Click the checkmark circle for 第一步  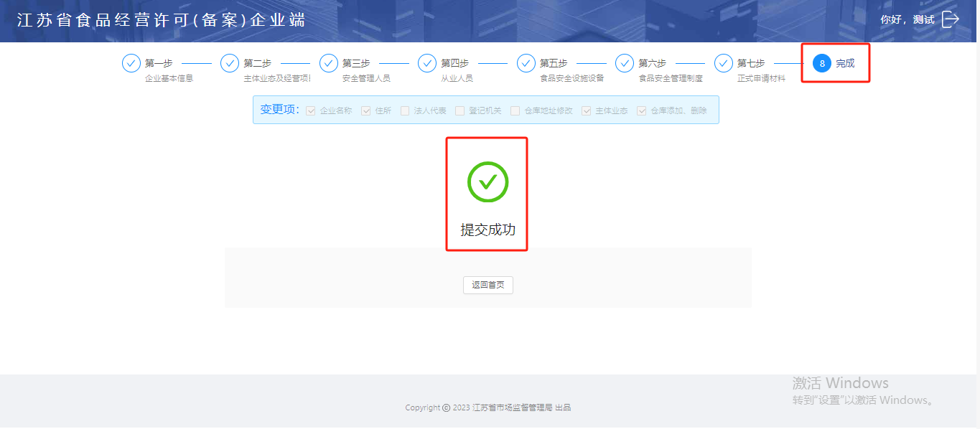131,63
